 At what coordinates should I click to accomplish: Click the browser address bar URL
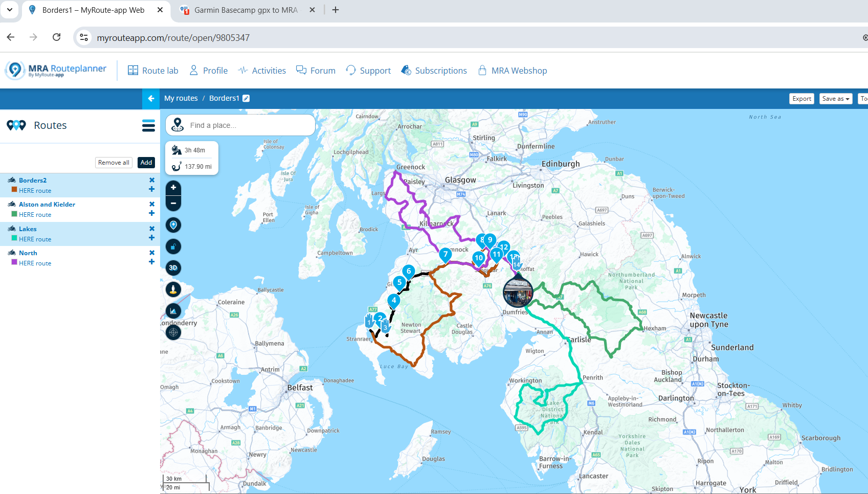[x=173, y=37]
